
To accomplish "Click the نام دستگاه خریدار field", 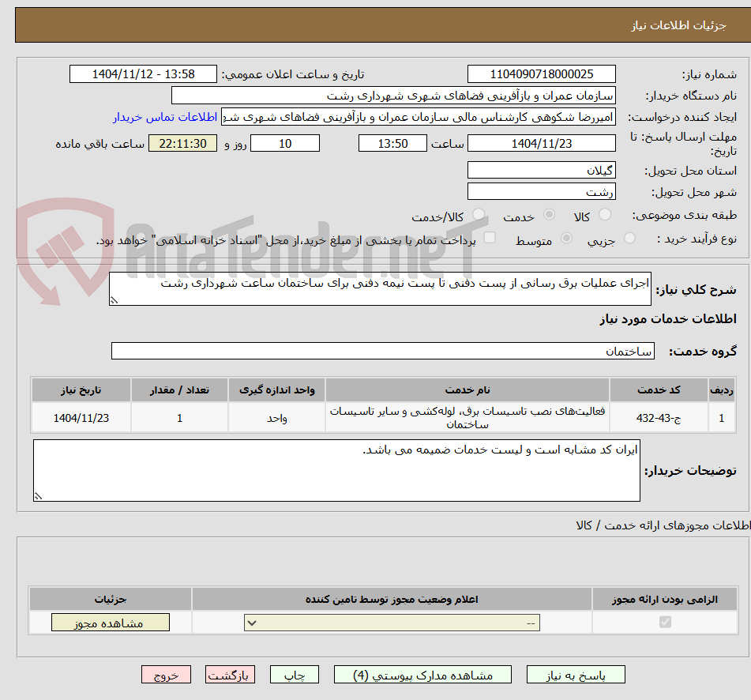I will click(x=393, y=96).
